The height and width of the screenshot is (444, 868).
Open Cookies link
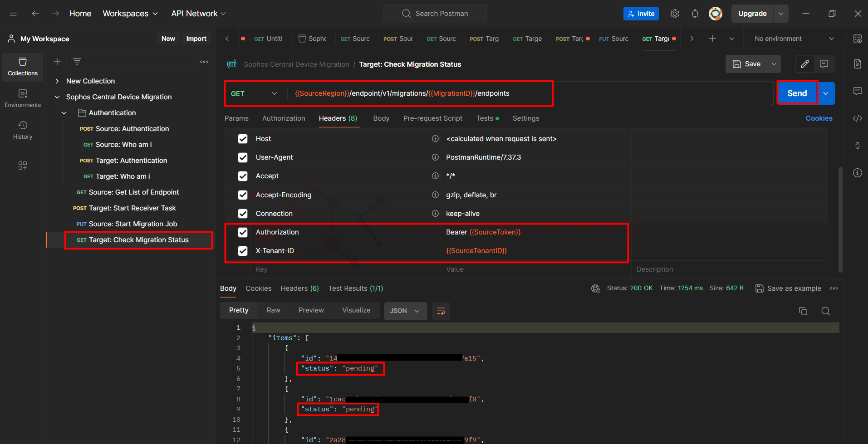(x=819, y=118)
